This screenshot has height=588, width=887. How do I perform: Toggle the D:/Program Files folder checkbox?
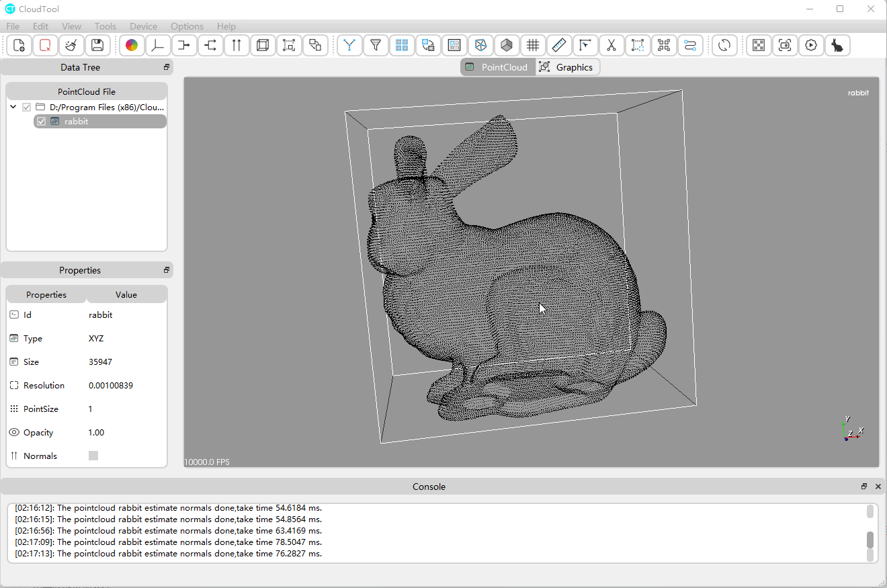pos(27,108)
